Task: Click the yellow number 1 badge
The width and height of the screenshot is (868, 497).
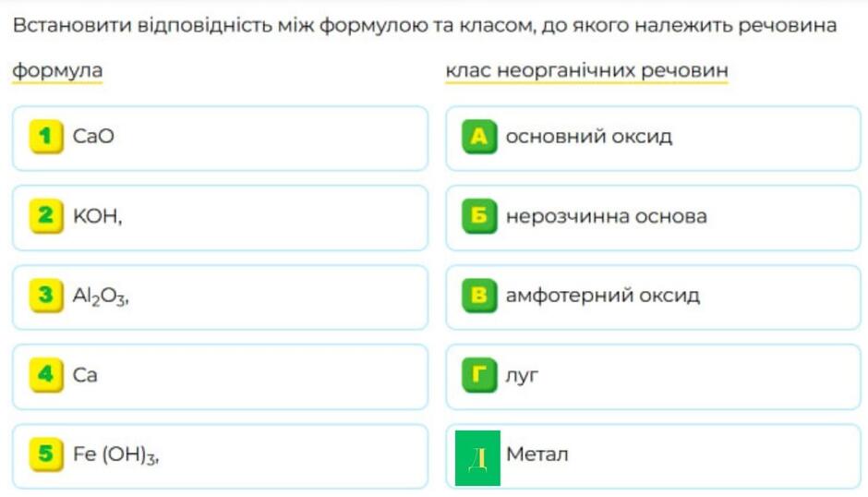Action: 46,137
